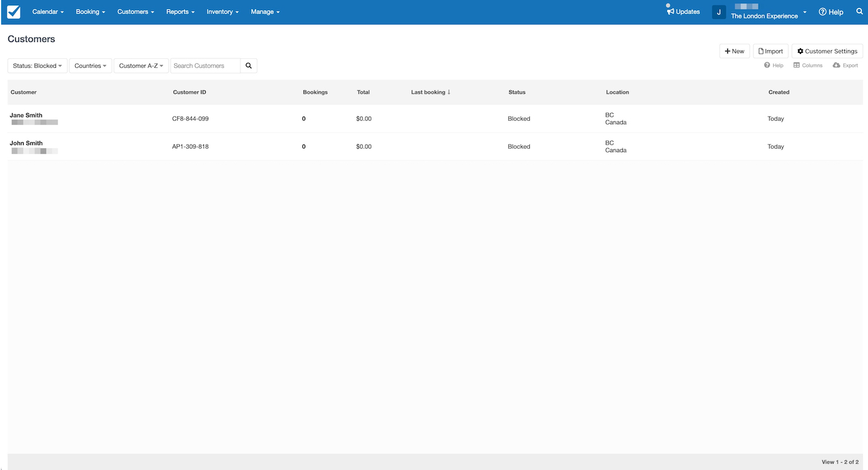Open the Manage menu
Image resolution: width=868 pixels, height=470 pixels.
tap(265, 12)
